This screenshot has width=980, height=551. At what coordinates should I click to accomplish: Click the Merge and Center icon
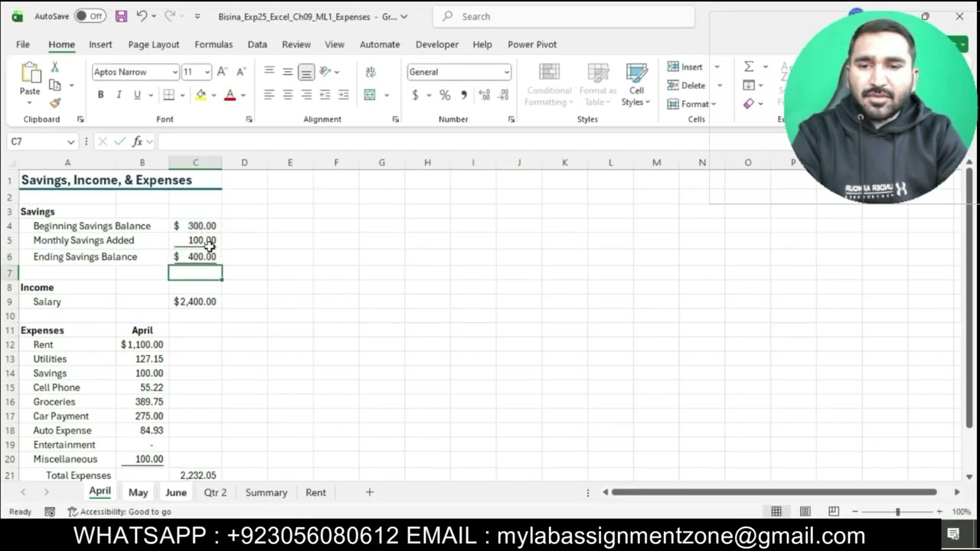pyautogui.click(x=370, y=95)
